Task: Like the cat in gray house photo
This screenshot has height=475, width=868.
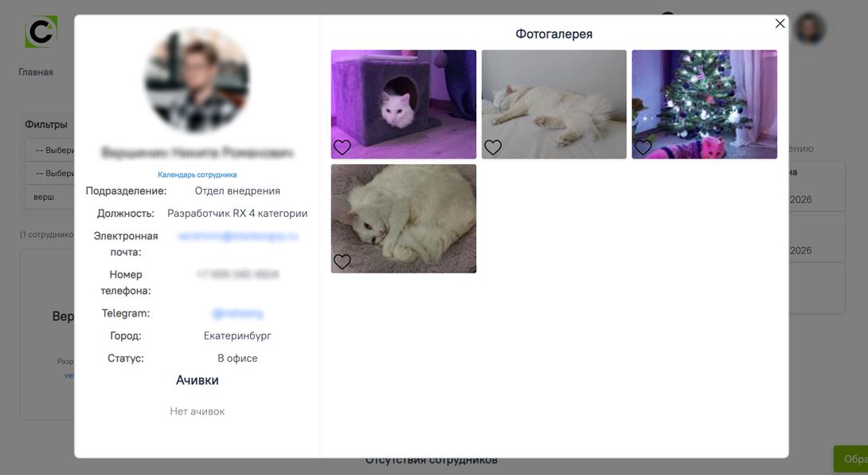Action: (x=342, y=147)
